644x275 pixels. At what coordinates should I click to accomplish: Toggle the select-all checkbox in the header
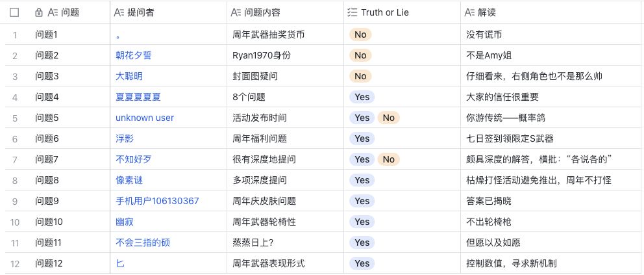point(15,12)
